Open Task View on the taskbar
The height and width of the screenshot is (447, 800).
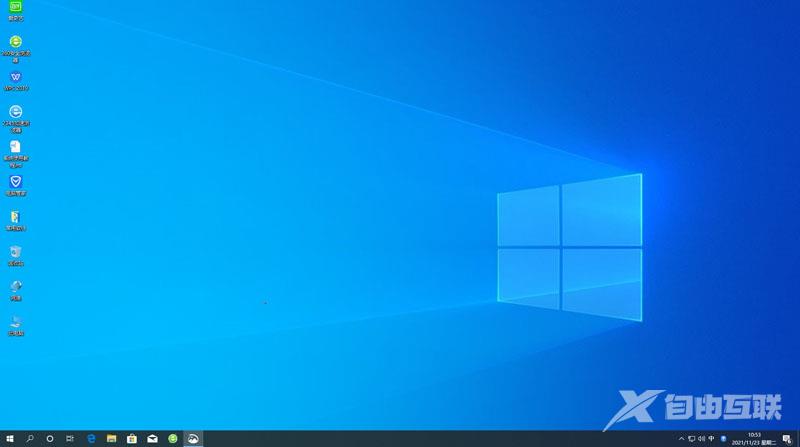[70, 438]
